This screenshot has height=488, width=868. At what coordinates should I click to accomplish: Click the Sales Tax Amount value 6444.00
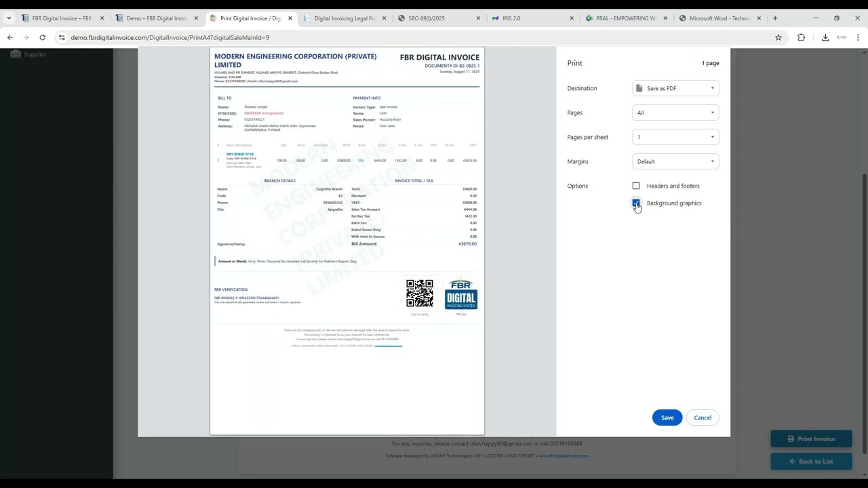click(x=470, y=209)
